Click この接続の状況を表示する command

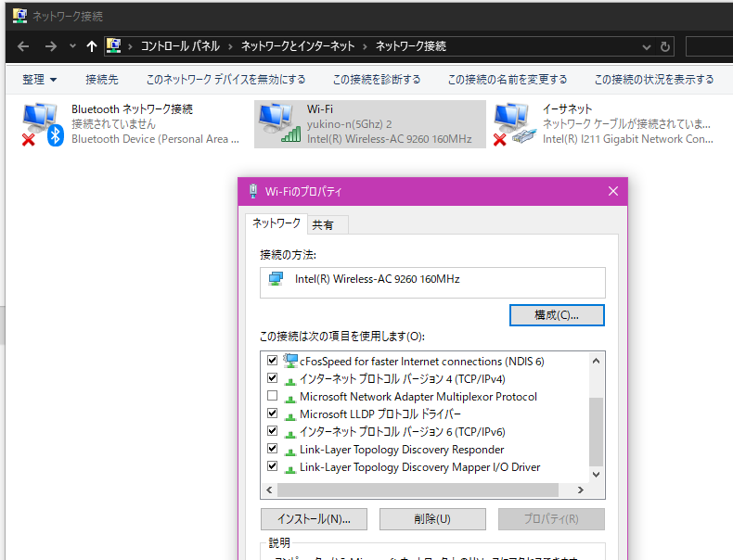[x=654, y=80]
